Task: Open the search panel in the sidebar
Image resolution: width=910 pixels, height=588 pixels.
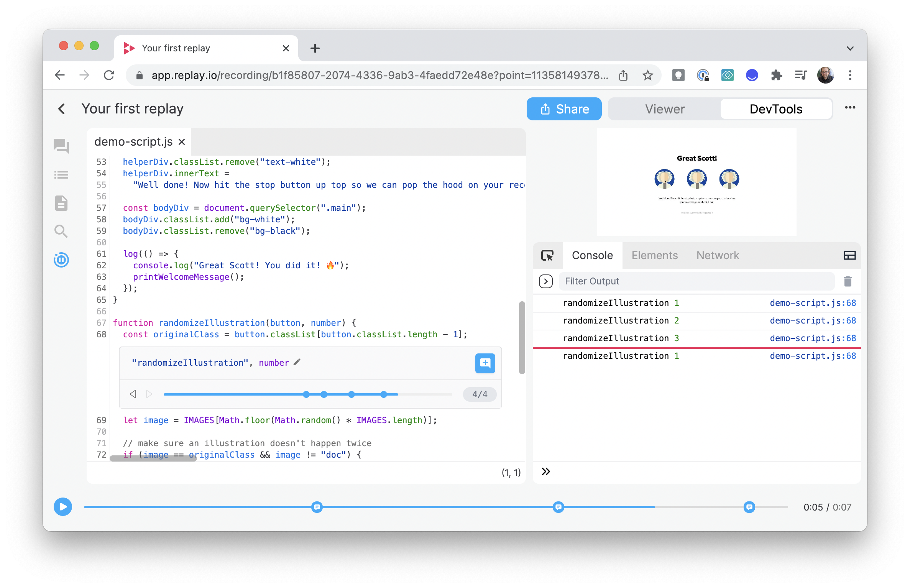Action: (62, 231)
